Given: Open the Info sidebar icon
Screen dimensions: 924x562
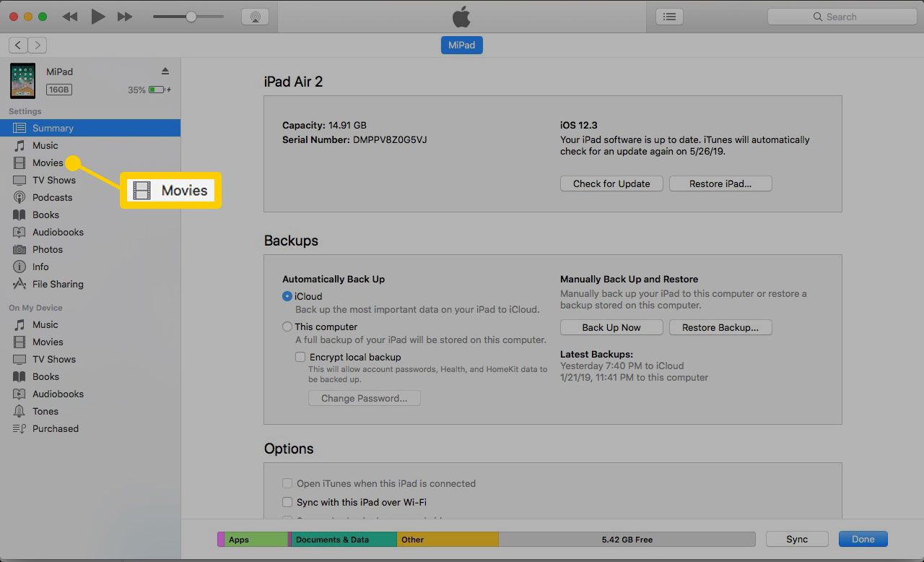Looking at the screenshot, I should pos(19,267).
